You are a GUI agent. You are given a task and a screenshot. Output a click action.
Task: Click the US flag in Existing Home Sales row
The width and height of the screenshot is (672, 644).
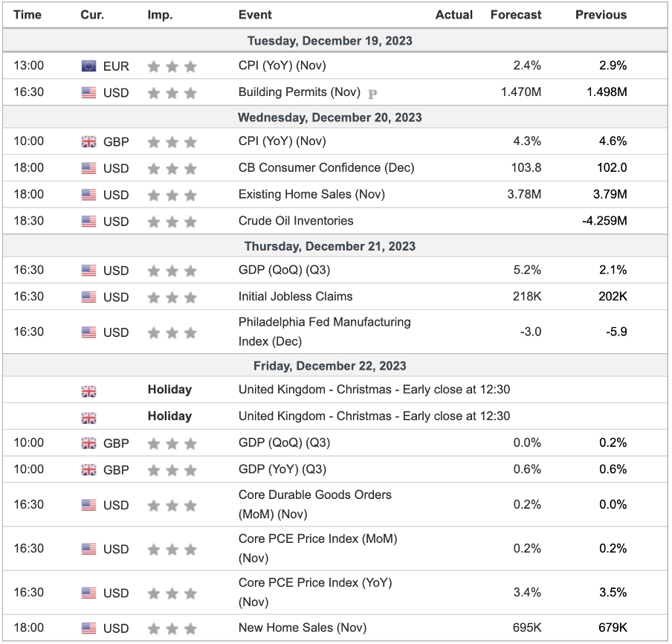click(x=88, y=195)
